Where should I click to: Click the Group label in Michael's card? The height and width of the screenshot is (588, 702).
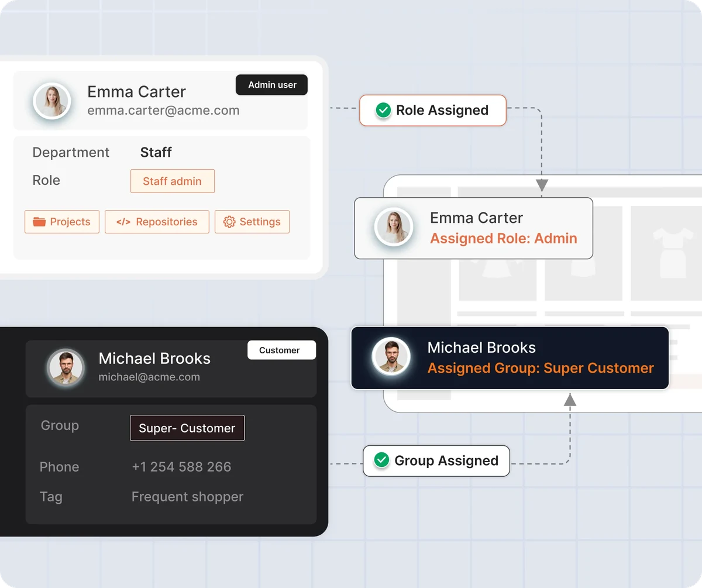tap(60, 425)
